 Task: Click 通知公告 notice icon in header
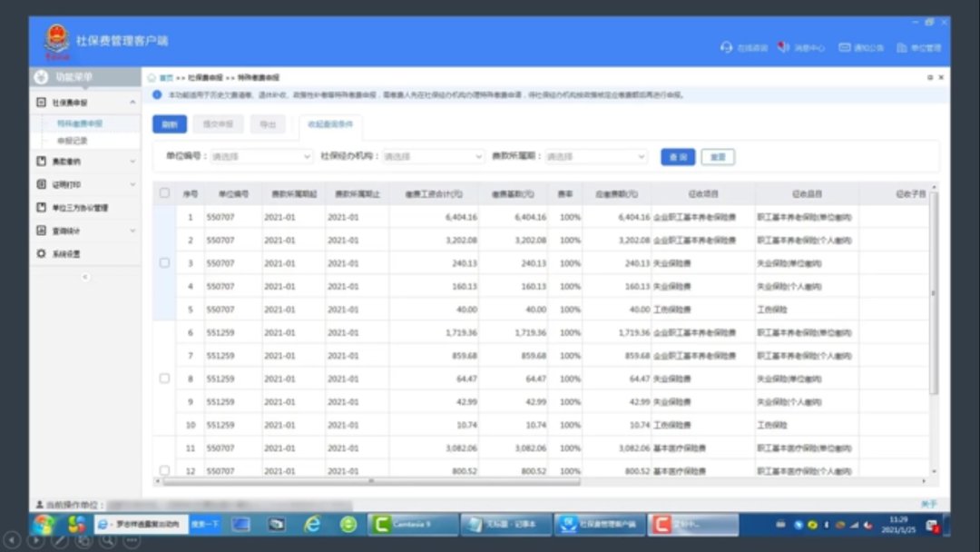tap(845, 47)
